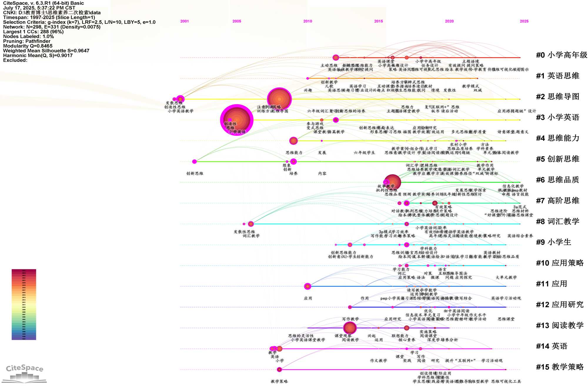
Task: Click the 思维品质 node on cluster #6 line
Action: (392, 182)
